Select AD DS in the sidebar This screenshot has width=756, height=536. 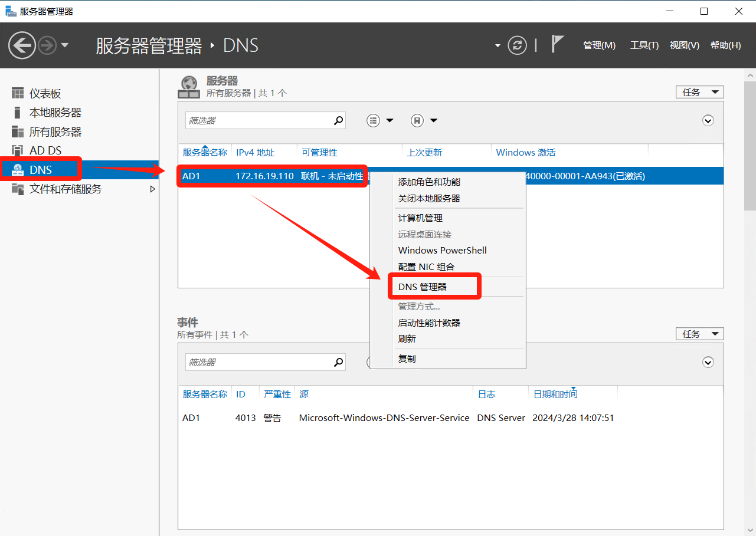tap(45, 150)
